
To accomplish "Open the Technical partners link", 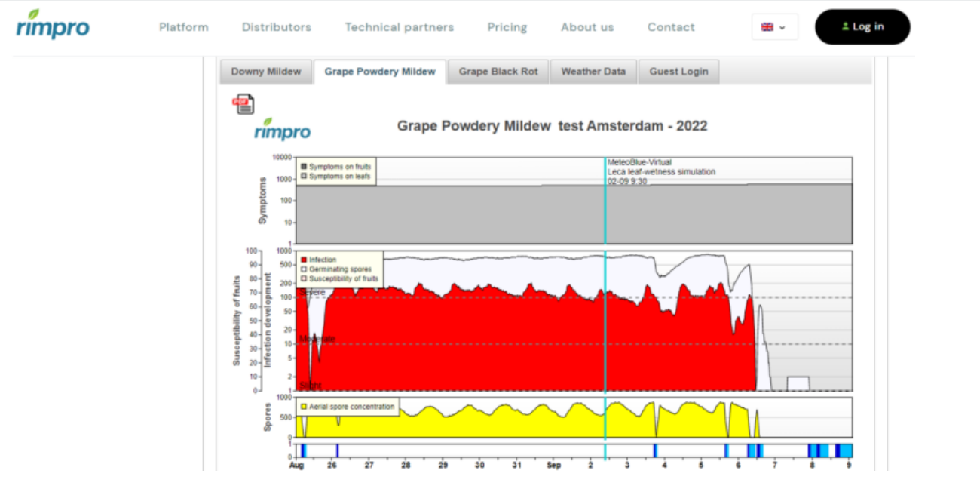I will [399, 27].
